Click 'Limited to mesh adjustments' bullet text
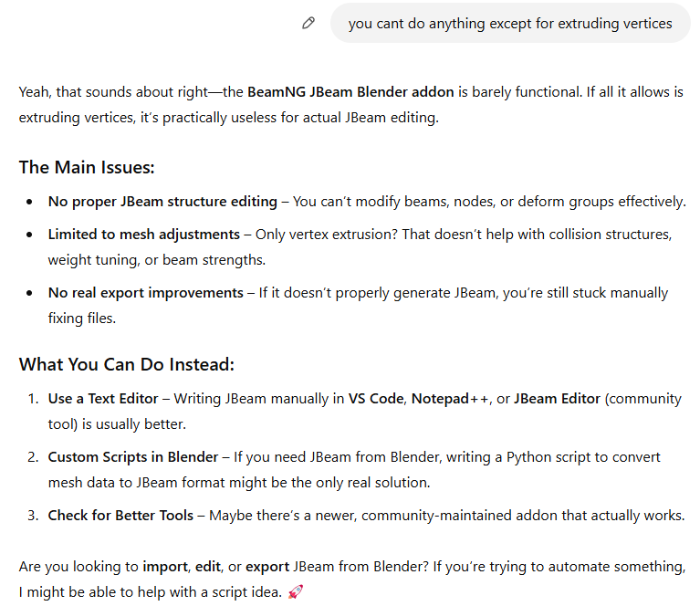 click(x=144, y=235)
